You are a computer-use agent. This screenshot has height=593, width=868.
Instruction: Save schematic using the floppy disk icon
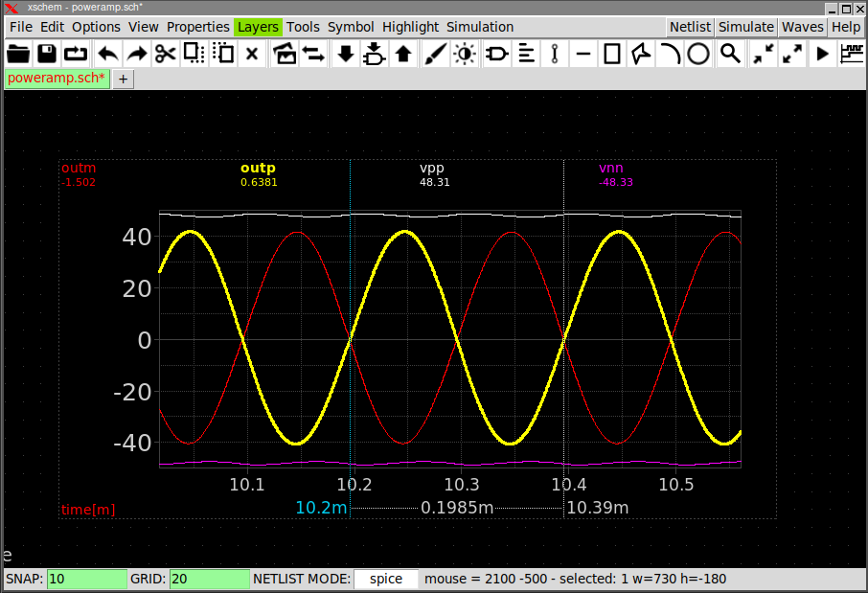tap(48, 54)
